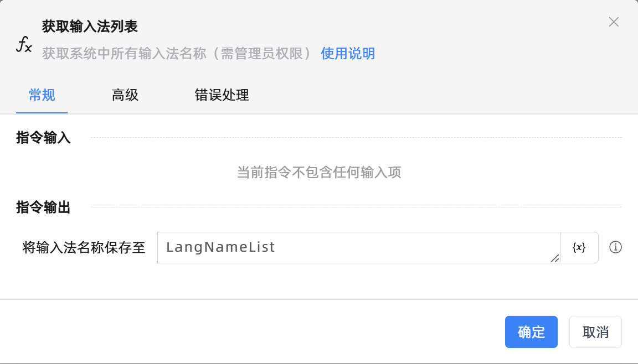The height and width of the screenshot is (364, 638).
Task: Click the fx function icon
Action: (24, 45)
